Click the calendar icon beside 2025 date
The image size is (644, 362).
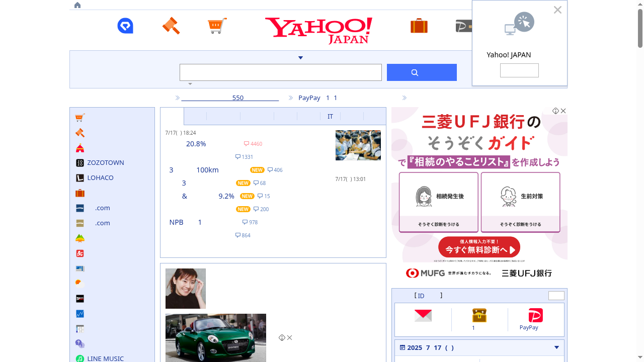click(x=403, y=347)
